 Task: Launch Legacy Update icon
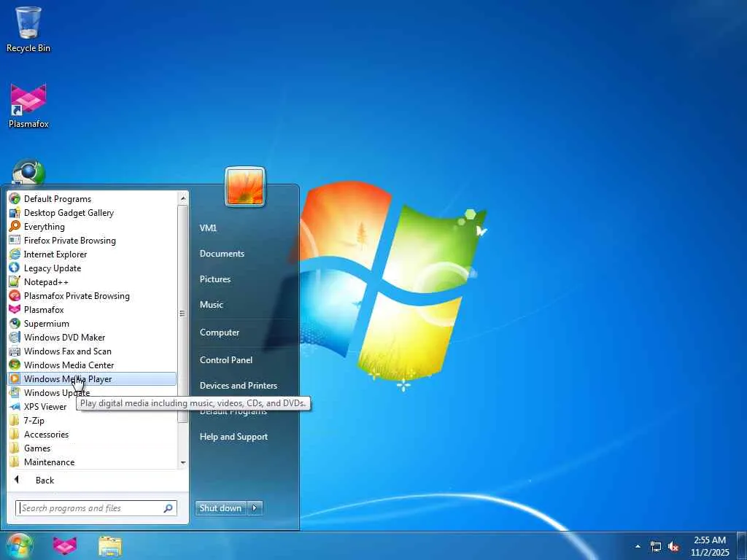pyautogui.click(x=15, y=268)
